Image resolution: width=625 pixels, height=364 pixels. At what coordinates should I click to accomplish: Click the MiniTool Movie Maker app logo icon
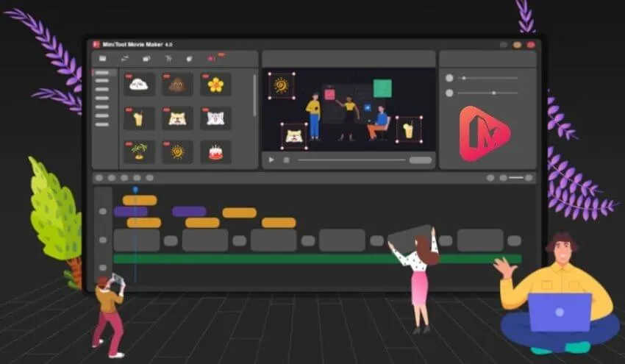click(96, 44)
